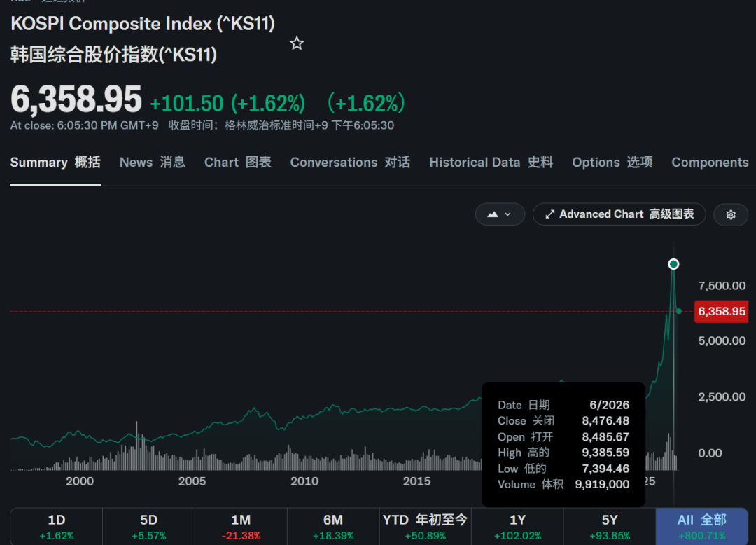The image size is (756, 545).
Task: Click the Close 8,476.48 tooltip value
Action: click(x=605, y=420)
